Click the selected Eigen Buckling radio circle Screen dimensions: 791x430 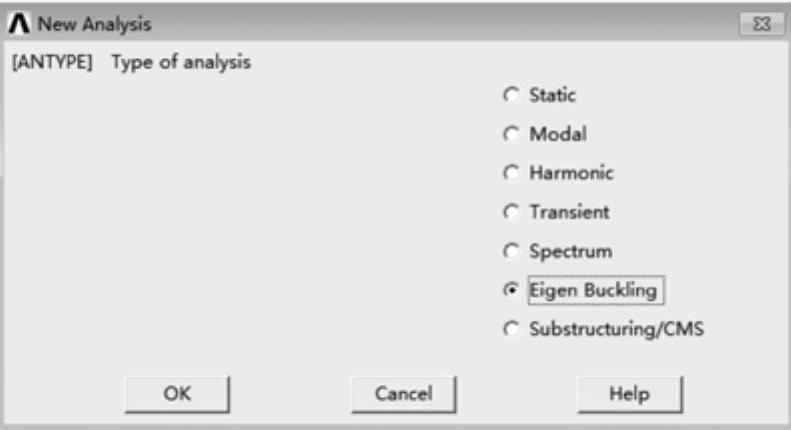pos(512,290)
